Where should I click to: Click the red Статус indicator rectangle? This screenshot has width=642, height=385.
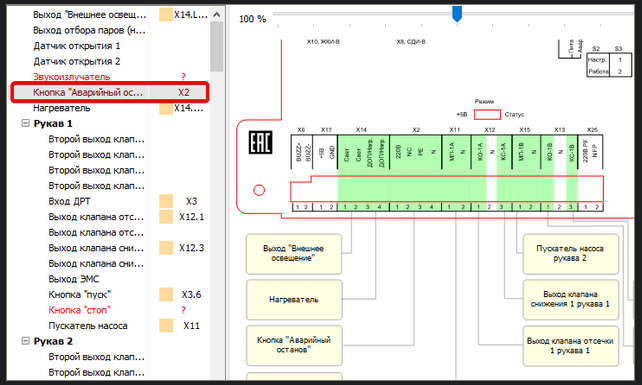tap(487, 114)
